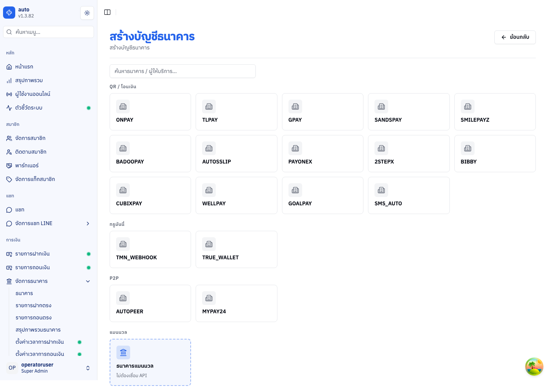The width and height of the screenshot is (548, 392).
Task: Click the 'Super Admin' role text
Action: 35,371
